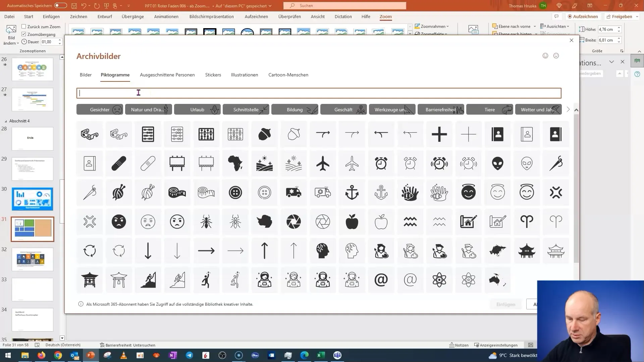Image resolution: width=644 pixels, height=362 pixels.
Task: Switch to the Bilder tab
Action: pos(86,75)
